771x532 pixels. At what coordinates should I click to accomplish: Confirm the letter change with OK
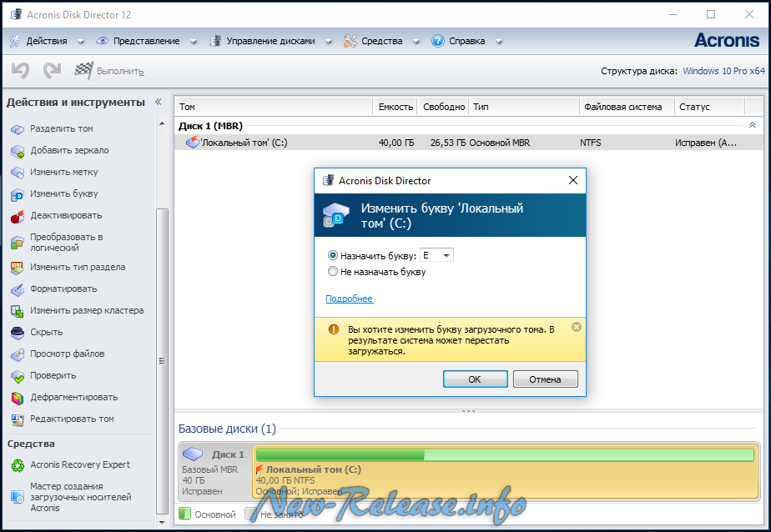click(x=475, y=379)
